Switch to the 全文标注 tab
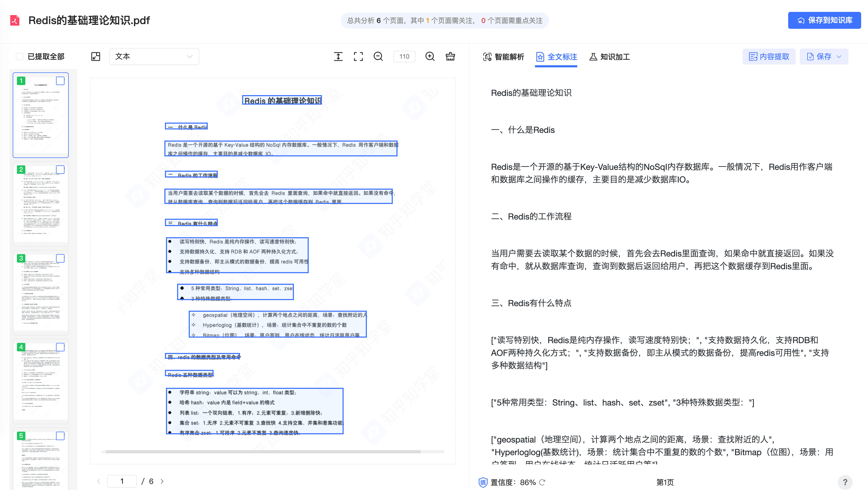 pyautogui.click(x=556, y=57)
